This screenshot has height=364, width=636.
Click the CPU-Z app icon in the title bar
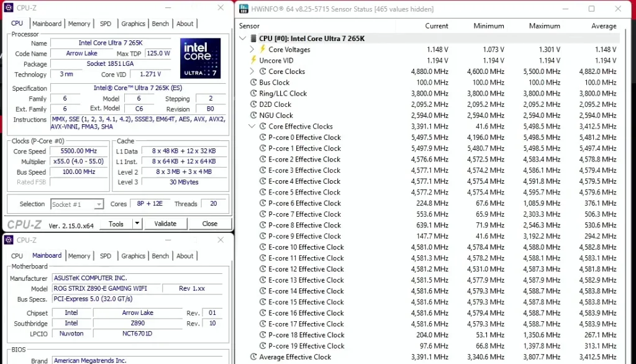pyautogui.click(x=7, y=7)
